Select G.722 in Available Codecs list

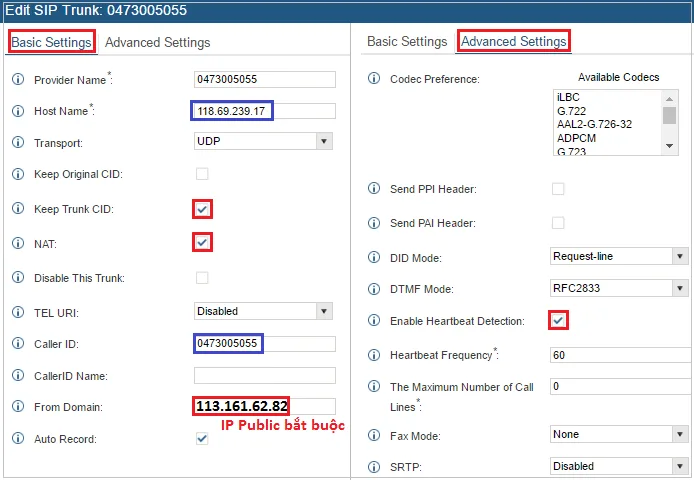571,111
